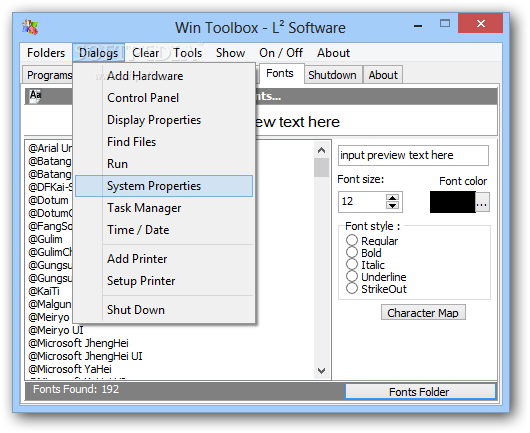The width and height of the screenshot is (530, 433).
Task: Open the Tools menu
Action: coord(188,53)
